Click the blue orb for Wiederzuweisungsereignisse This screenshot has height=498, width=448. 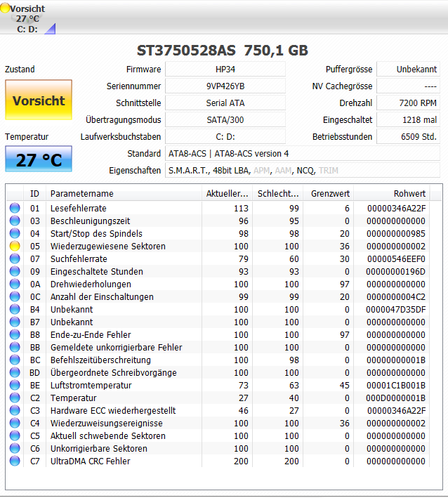click(15, 423)
